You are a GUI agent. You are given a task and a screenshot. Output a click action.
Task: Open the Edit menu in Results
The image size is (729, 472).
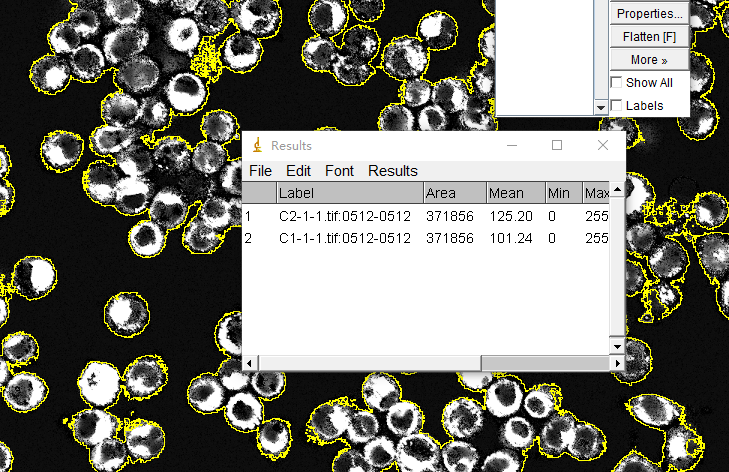click(x=298, y=171)
